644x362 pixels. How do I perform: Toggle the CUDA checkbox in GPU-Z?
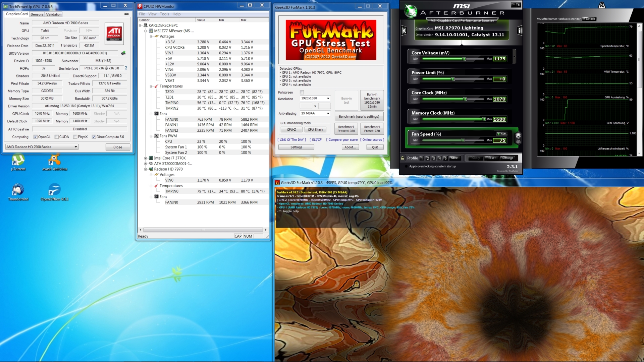tap(56, 137)
